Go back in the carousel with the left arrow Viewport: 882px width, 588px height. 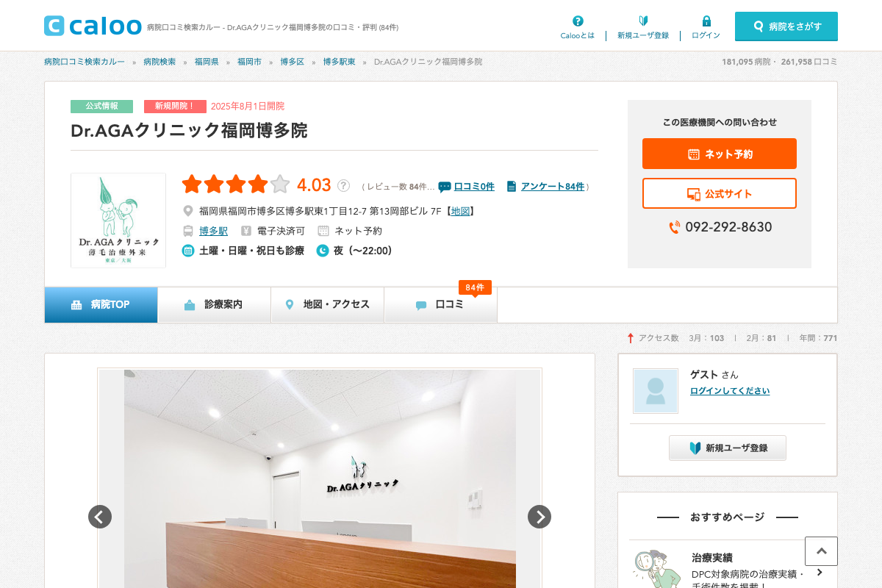coord(100,517)
